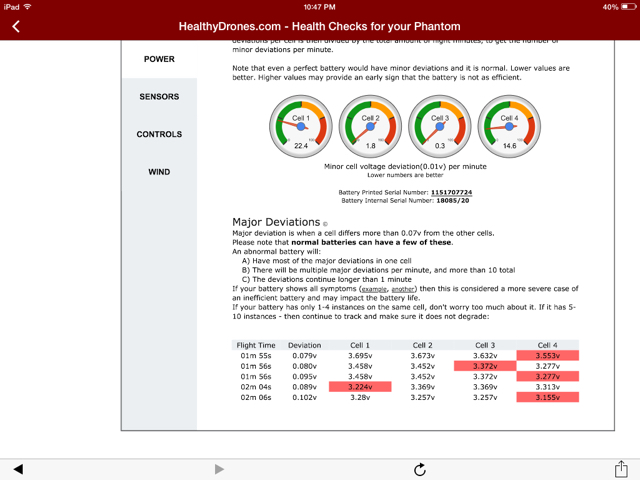This screenshot has height=480, width=640.
Task: Click deviation value 0.080v
Action: tap(304, 366)
